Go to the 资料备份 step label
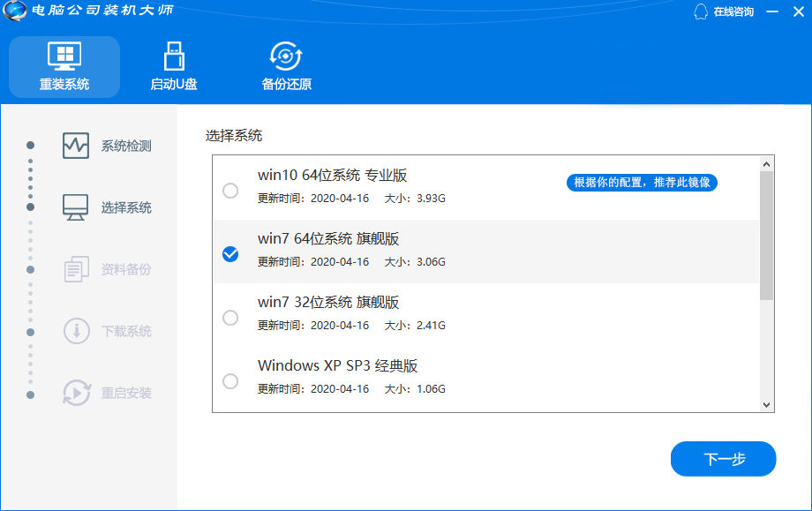This screenshot has width=812, height=511. tap(126, 269)
